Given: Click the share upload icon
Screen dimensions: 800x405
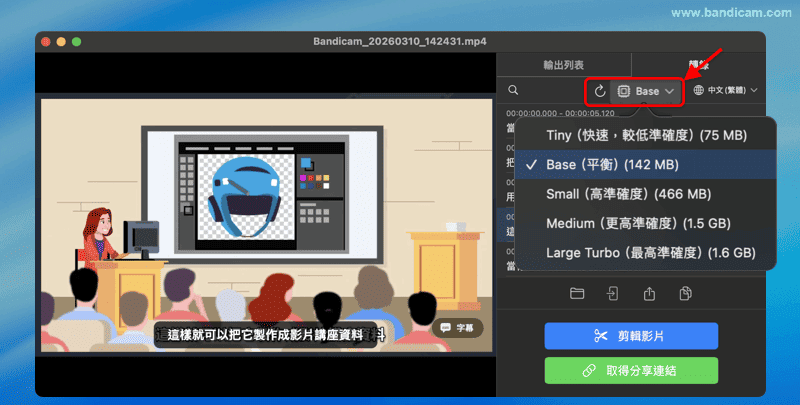Looking at the screenshot, I should tap(649, 293).
